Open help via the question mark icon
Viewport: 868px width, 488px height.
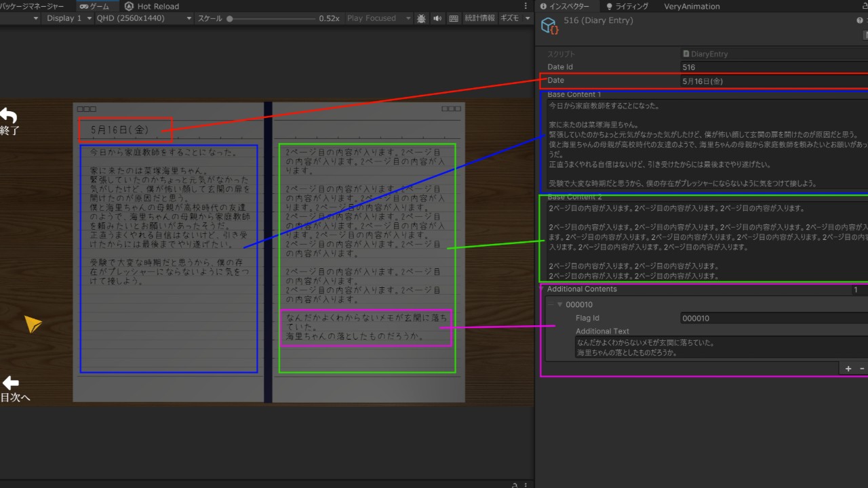coord(860,20)
